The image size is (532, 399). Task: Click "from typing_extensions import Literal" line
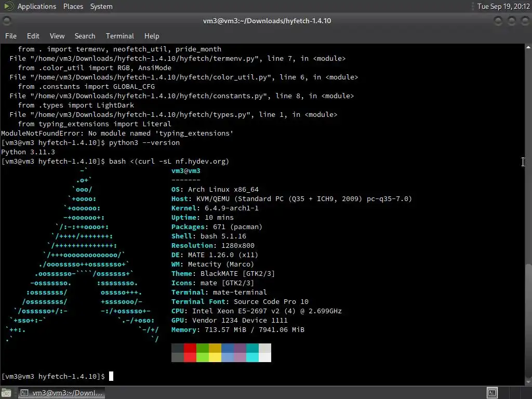[x=95, y=124]
